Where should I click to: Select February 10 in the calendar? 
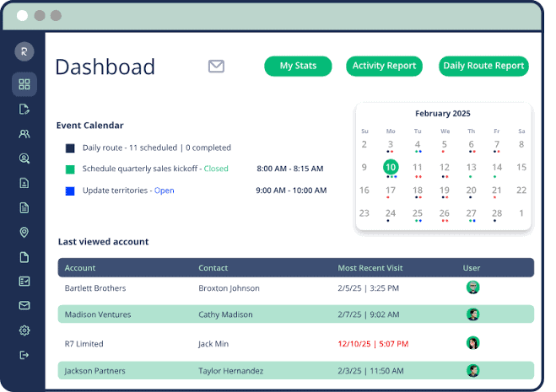391,167
